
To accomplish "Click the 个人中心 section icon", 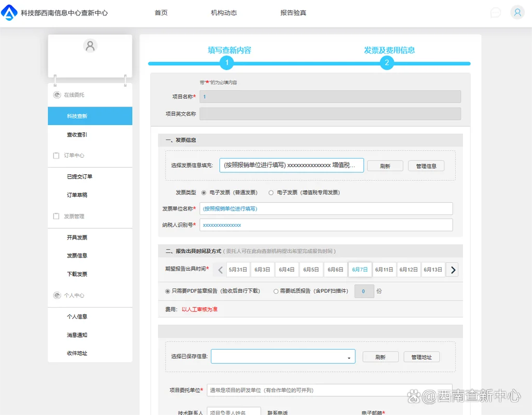I will (x=57, y=295).
